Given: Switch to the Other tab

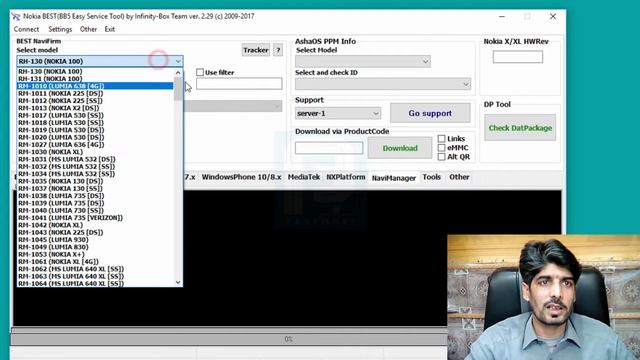Looking at the screenshot, I should point(459,177).
